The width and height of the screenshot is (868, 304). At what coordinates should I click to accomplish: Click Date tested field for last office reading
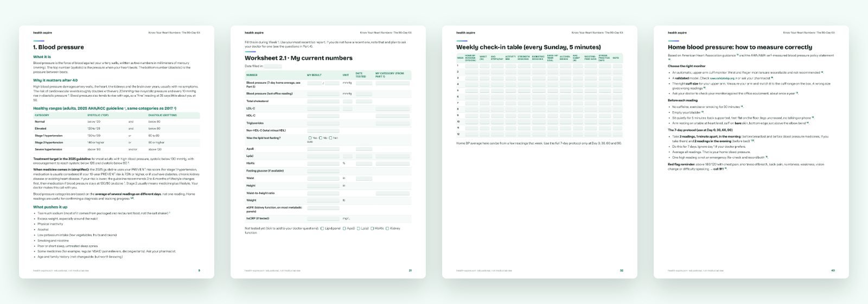[x=363, y=93]
